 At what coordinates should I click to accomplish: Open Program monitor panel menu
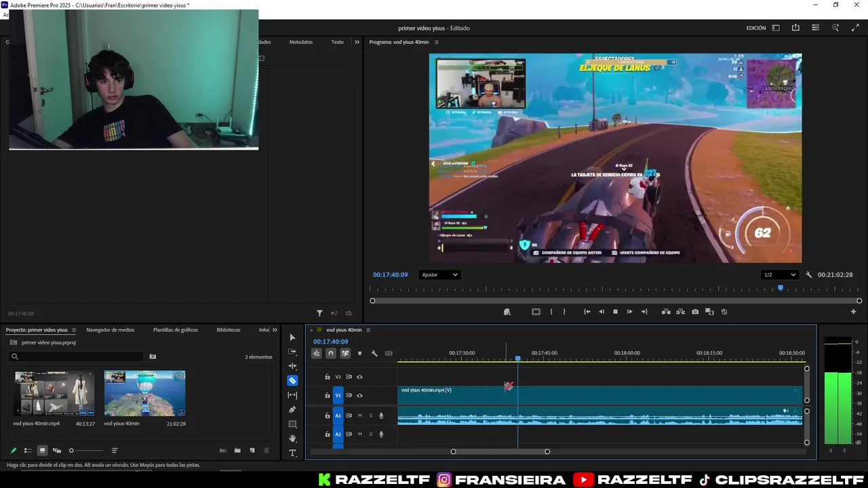click(437, 42)
